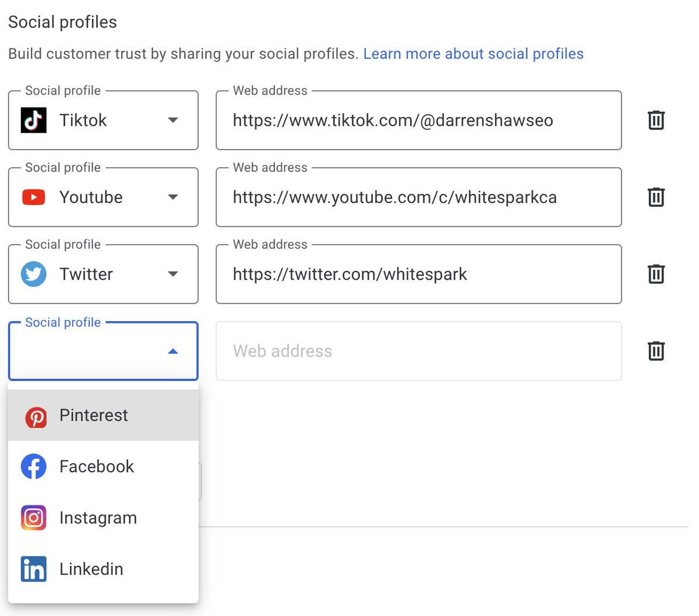Click the Twitter bird icon

(34, 274)
